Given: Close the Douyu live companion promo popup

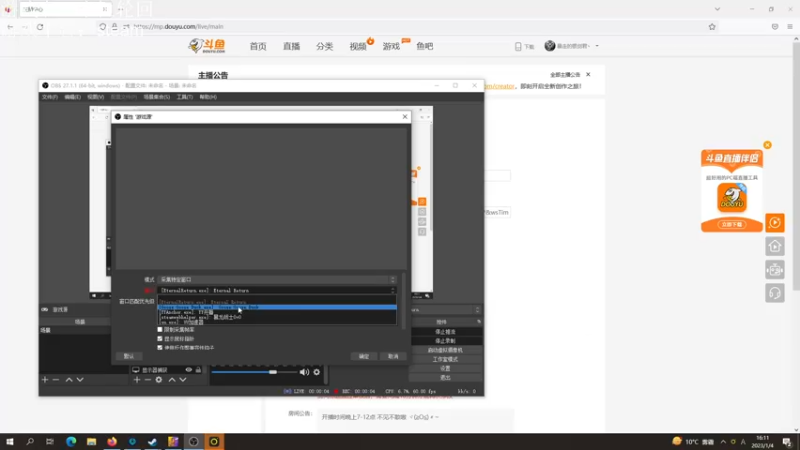Looking at the screenshot, I should 767,145.
